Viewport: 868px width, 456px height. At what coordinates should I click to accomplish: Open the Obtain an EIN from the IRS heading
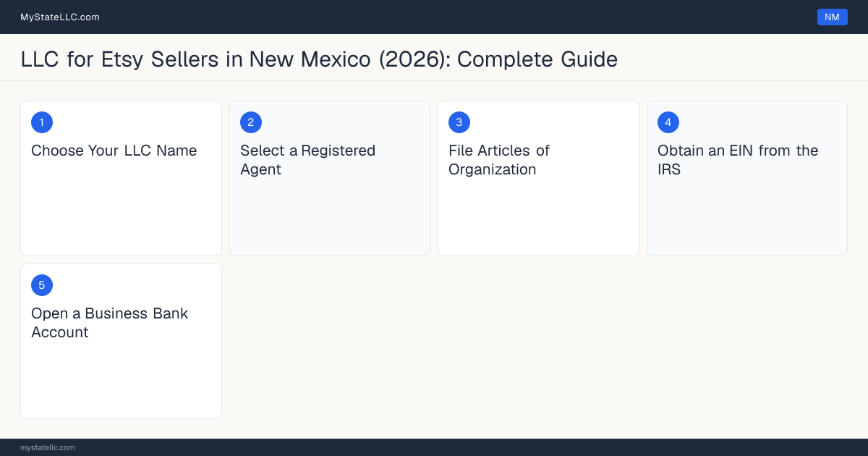coord(738,160)
